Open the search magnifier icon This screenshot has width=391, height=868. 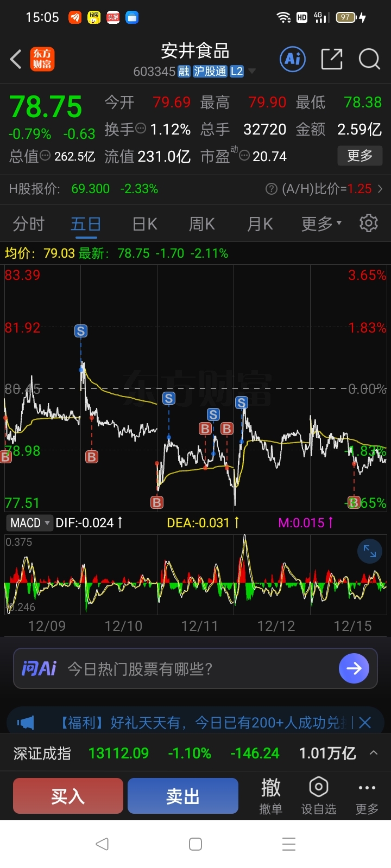[x=369, y=59]
